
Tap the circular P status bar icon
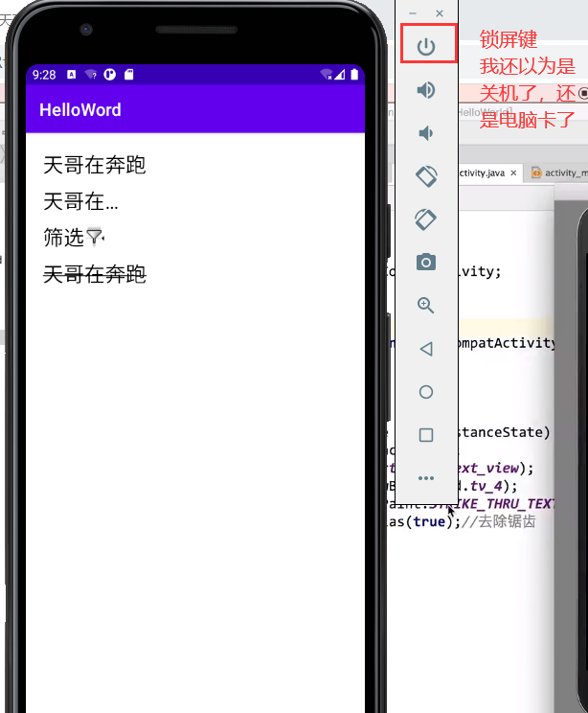click(x=109, y=75)
